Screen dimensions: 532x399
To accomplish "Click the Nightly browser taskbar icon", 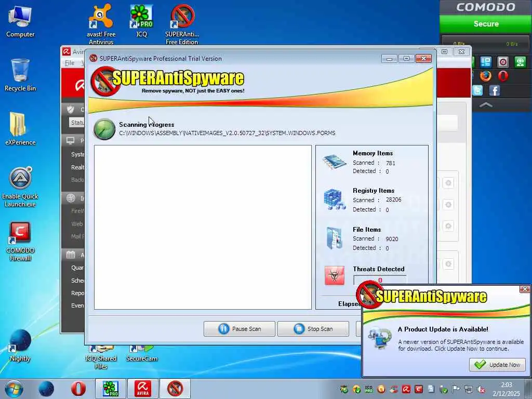I will click(46, 389).
